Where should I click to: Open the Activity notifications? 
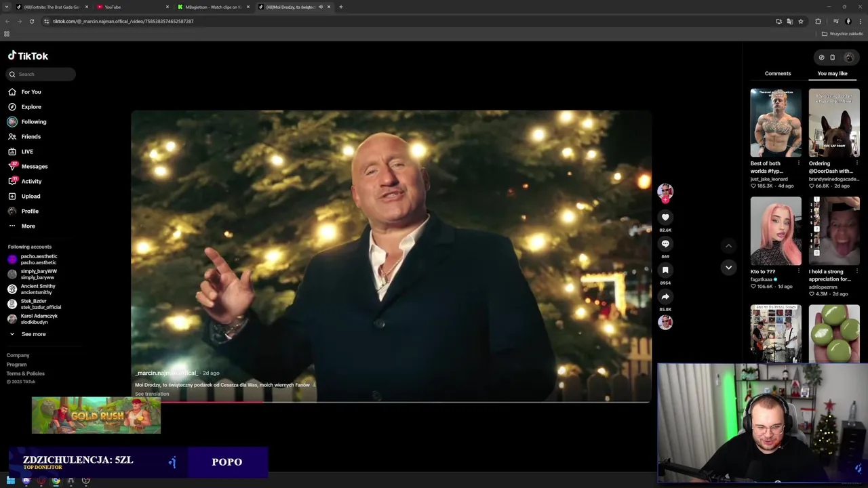(25, 181)
